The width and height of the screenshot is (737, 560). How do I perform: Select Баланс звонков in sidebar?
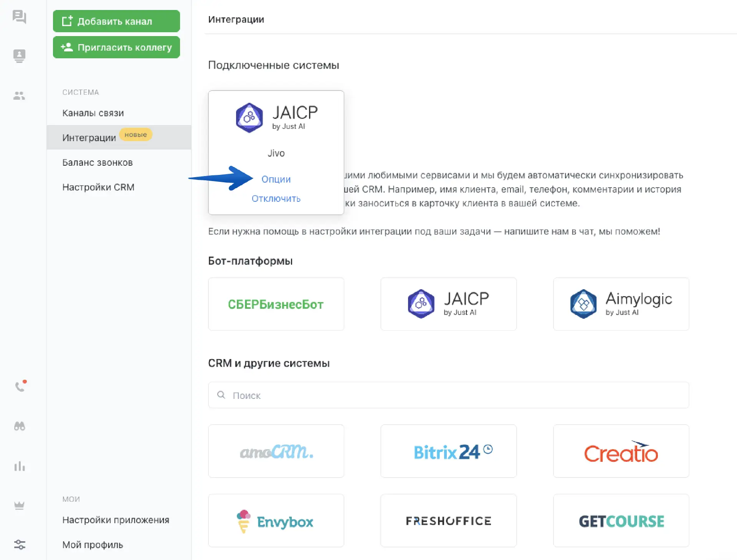(x=97, y=163)
